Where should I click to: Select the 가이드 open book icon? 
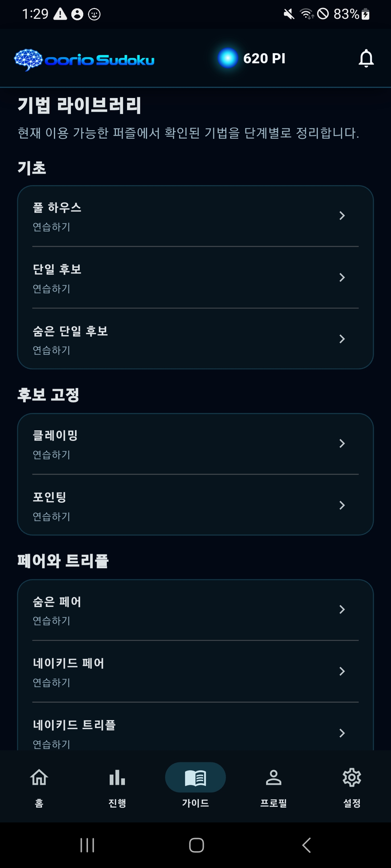[195, 778]
